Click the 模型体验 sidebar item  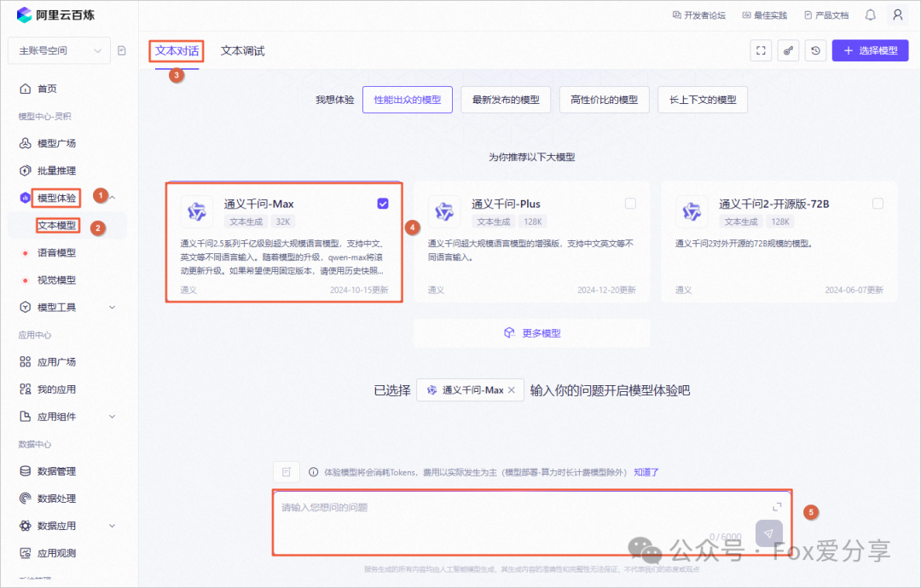(55, 198)
